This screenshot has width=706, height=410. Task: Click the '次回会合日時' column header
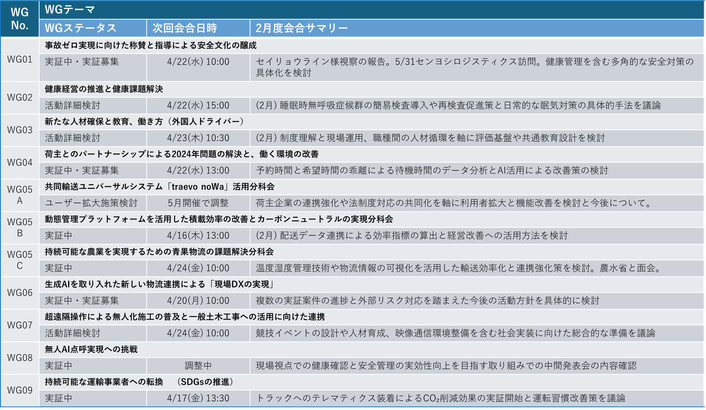point(198,28)
